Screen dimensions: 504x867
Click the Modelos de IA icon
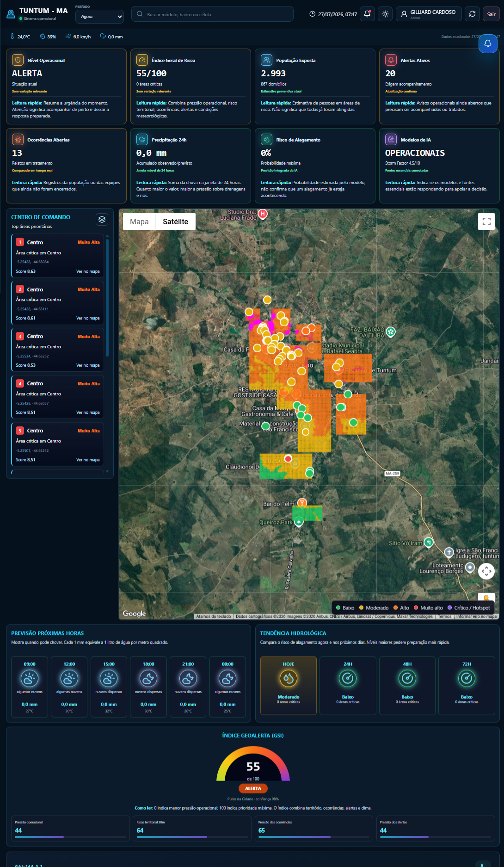[x=391, y=139]
